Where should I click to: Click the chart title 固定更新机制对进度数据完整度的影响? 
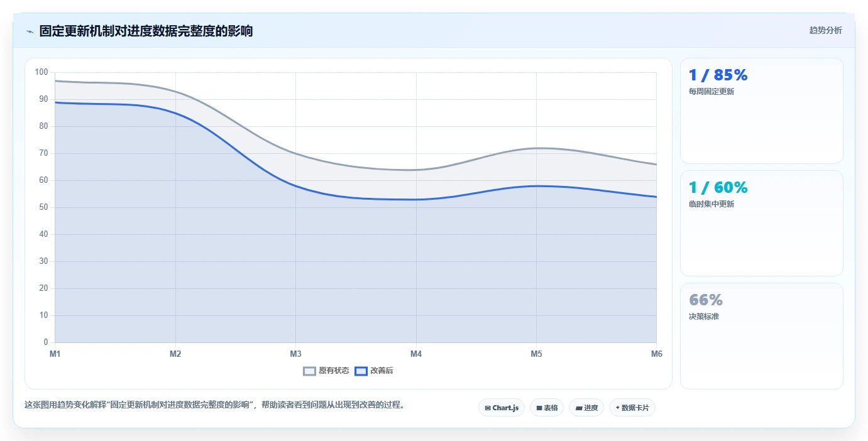point(146,31)
